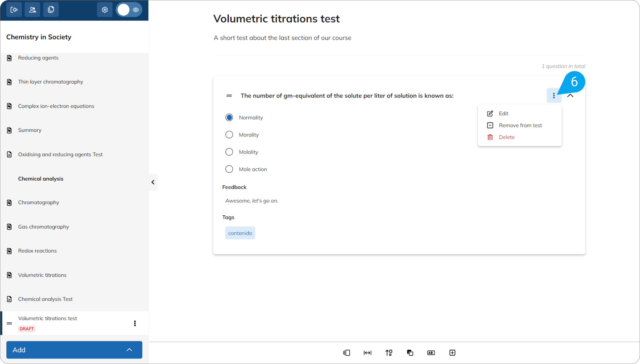This screenshot has width=640, height=364.
Task: Click the exit course icon
Action: (14, 10)
